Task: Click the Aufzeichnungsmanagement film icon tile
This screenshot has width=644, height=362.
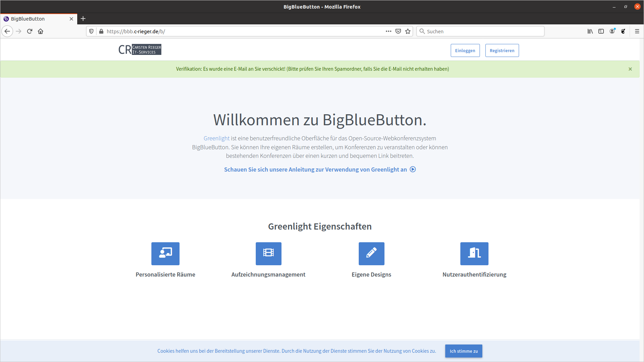Action: (268, 254)
